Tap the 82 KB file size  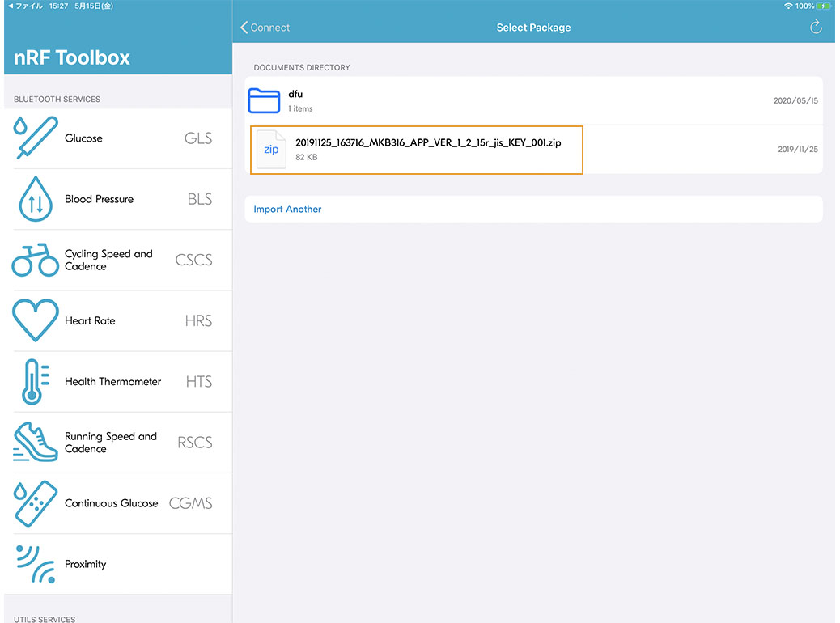tap(307, 157)
